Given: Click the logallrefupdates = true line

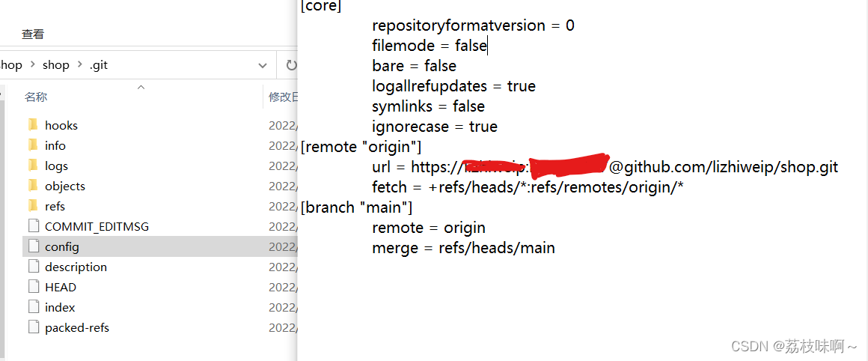Looking at the screenshot, I should pos(454,86).
